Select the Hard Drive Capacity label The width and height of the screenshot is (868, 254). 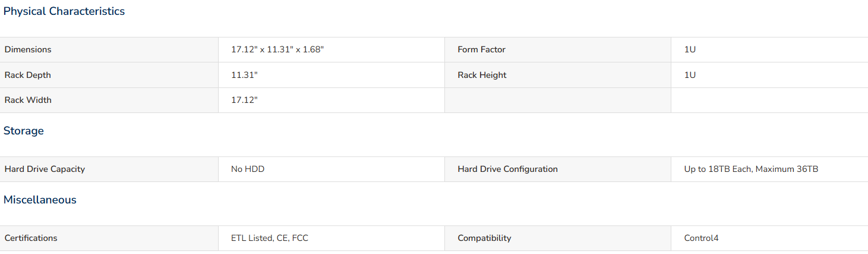pyautogui.click(x=45, y=169)
